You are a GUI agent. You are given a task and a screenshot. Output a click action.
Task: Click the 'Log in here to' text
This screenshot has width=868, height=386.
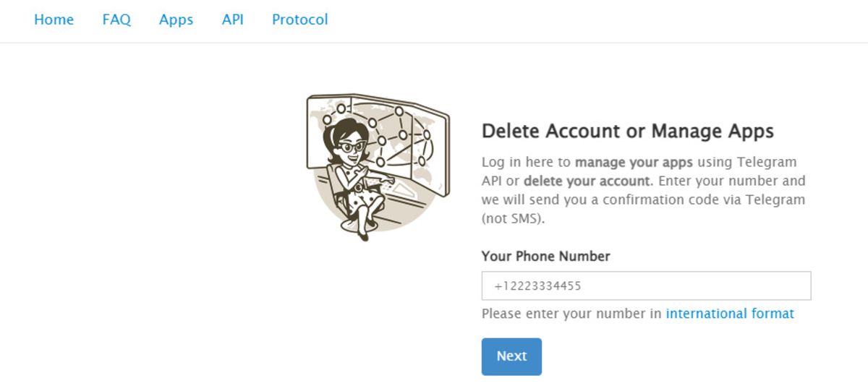tap(526, 162)
